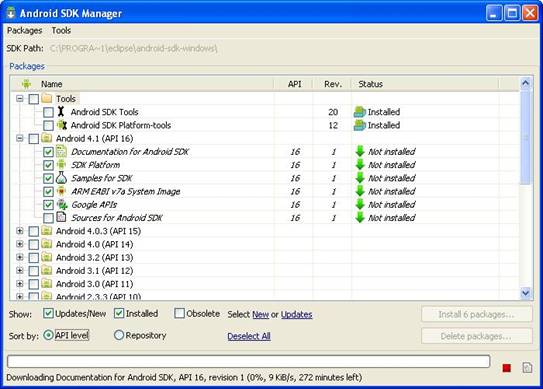Click the wrench icon for Android SDK Tools
This screenshot has width=543, height=389.
point(61,112)
